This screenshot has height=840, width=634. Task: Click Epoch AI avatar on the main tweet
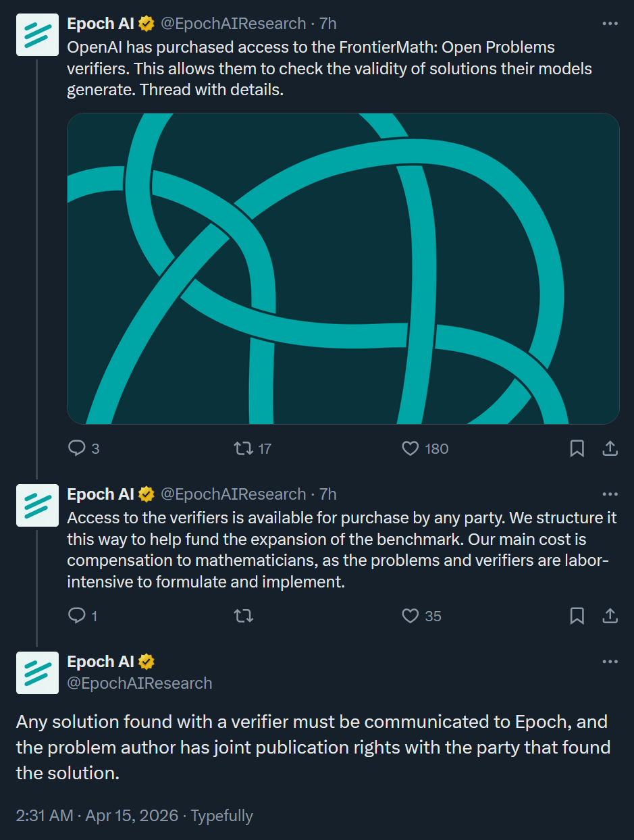[x=37, y=673]
